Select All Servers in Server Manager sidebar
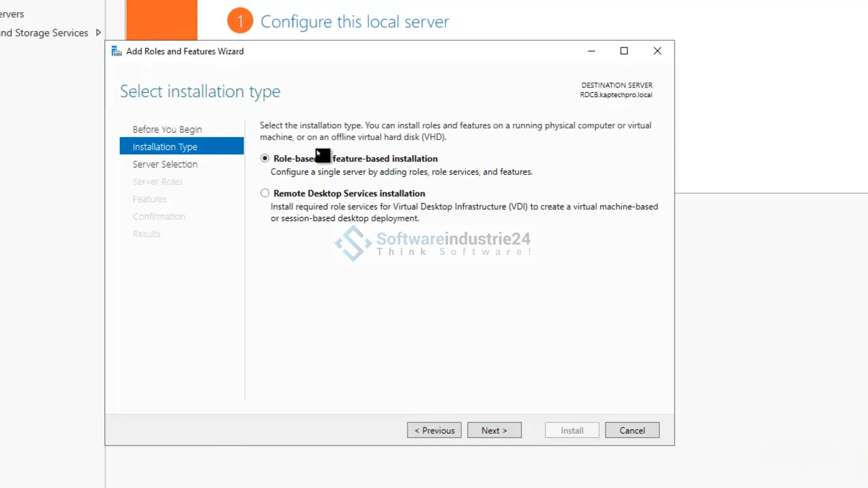Screen dimensions: 868x488 (x=12, y=14)
